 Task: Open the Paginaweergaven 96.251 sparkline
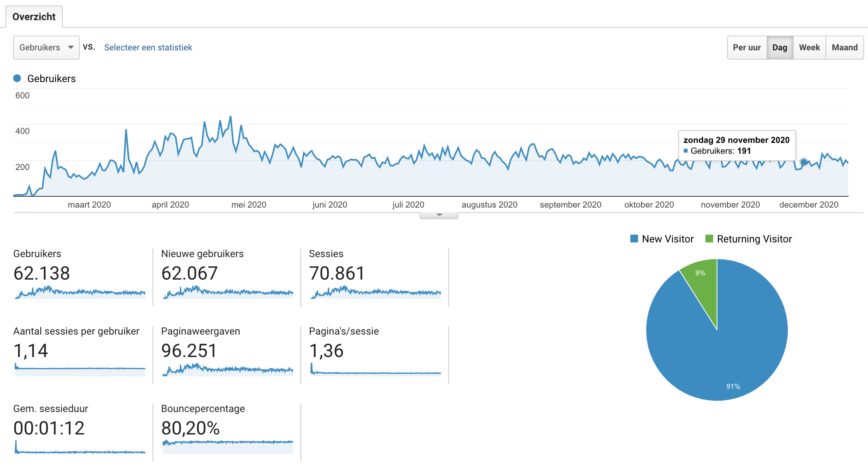tap(228, 369)
